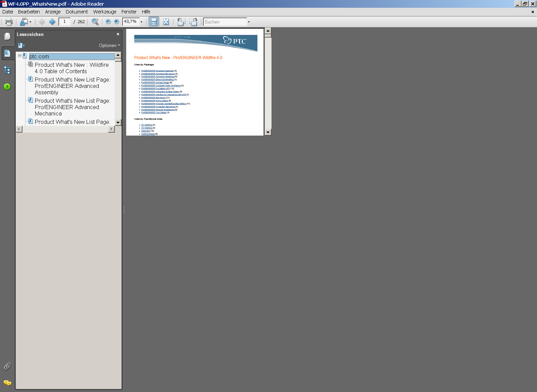Toggle fit width scrolling mode
Screen dimensions: 537x392
pyautogui.click(x=154, y=22)
